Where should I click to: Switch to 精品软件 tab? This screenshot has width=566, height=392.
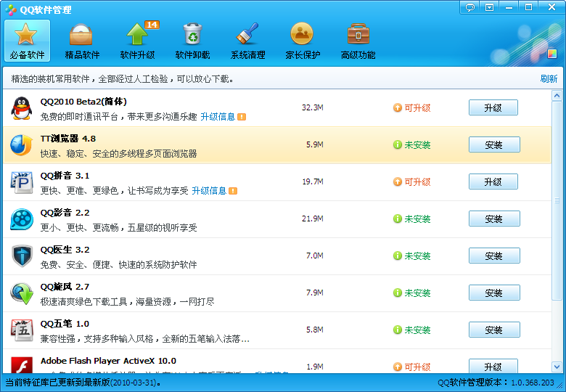click(82, 41)
